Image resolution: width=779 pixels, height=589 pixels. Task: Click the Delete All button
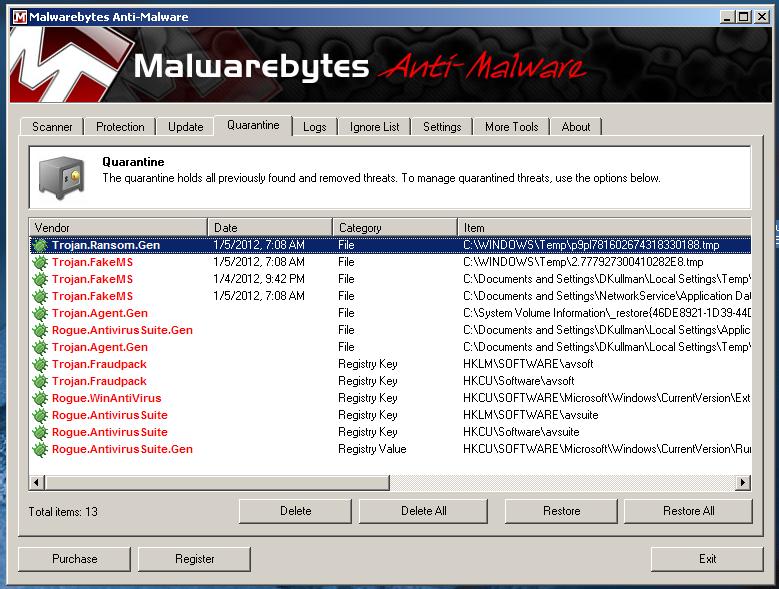tap(423, 511)
